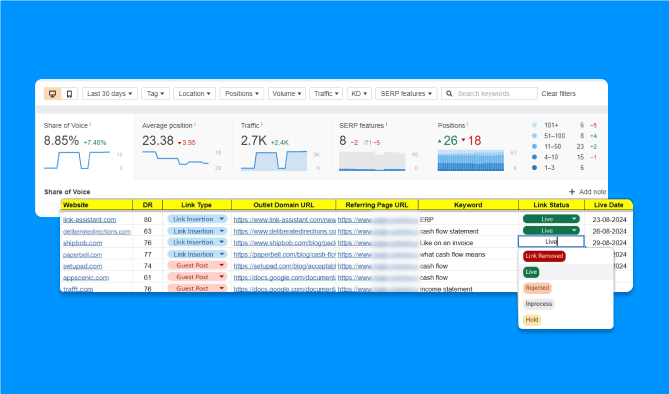
Task: Click the DR value 80
Action: [148, 219]
